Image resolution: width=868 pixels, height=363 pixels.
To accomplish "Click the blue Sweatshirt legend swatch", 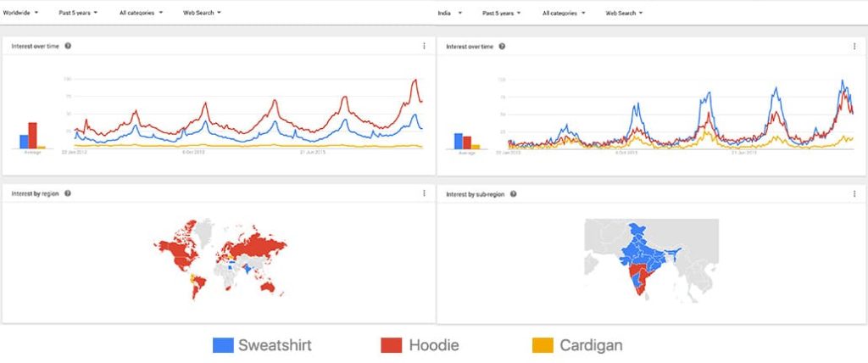I will (x=222, y=345).
